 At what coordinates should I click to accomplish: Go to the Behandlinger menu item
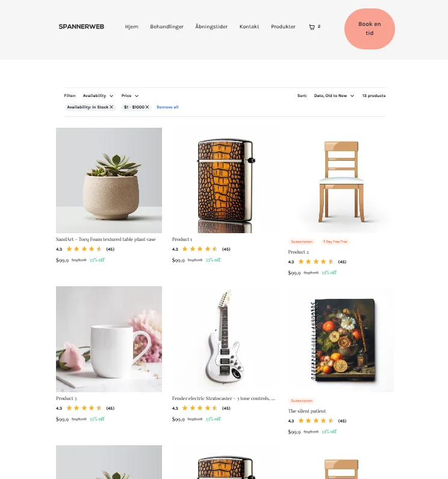[167, 27]
